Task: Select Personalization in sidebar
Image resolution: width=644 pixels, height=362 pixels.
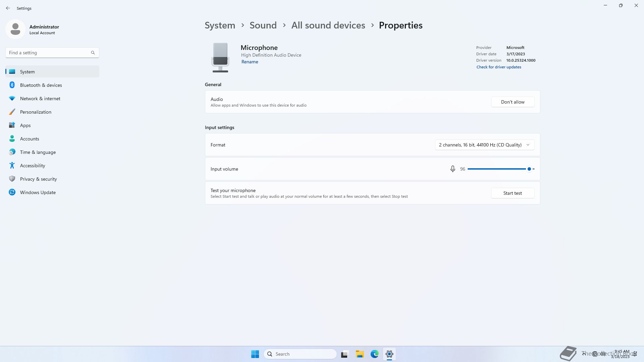Action: point(36,112)
